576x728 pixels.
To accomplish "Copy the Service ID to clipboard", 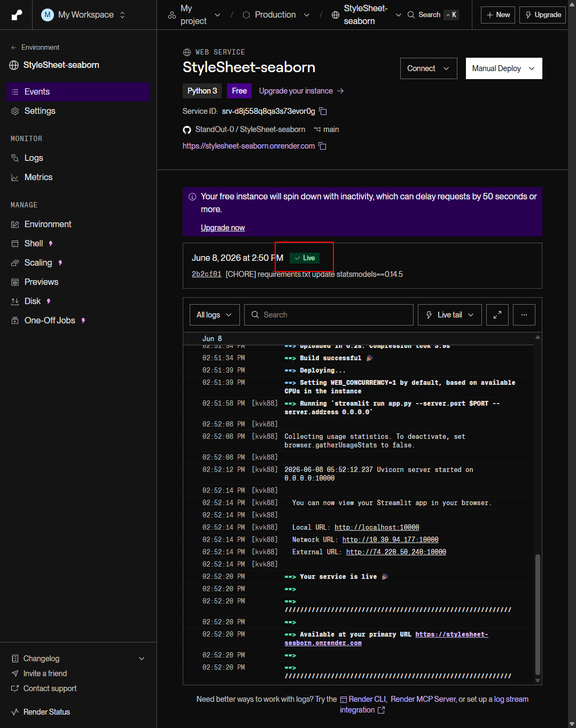I will pyautogui.click(x=323, y=111).
